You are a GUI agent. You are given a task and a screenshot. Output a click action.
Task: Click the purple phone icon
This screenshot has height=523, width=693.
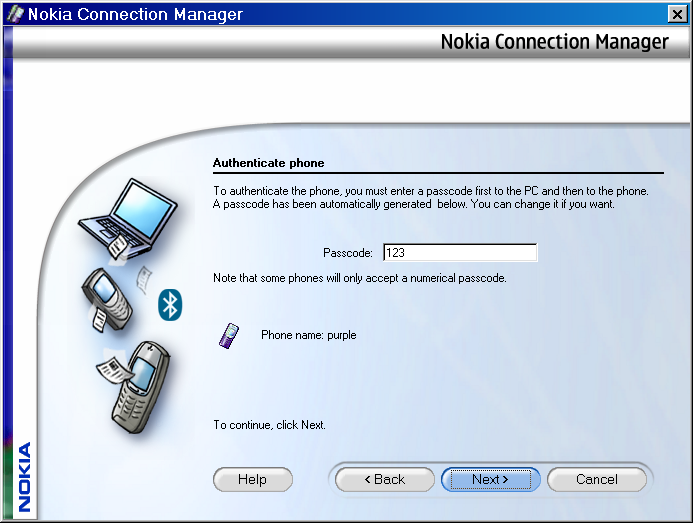tap(229, 336)
